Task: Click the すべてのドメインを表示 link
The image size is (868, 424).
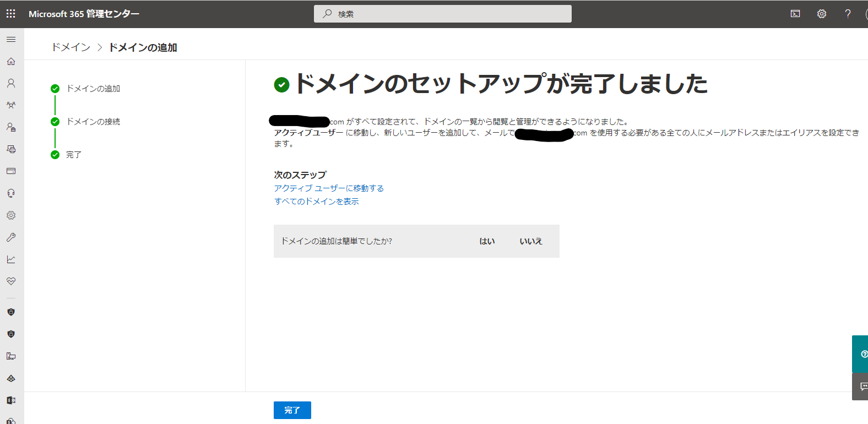Action: point(317,202)
